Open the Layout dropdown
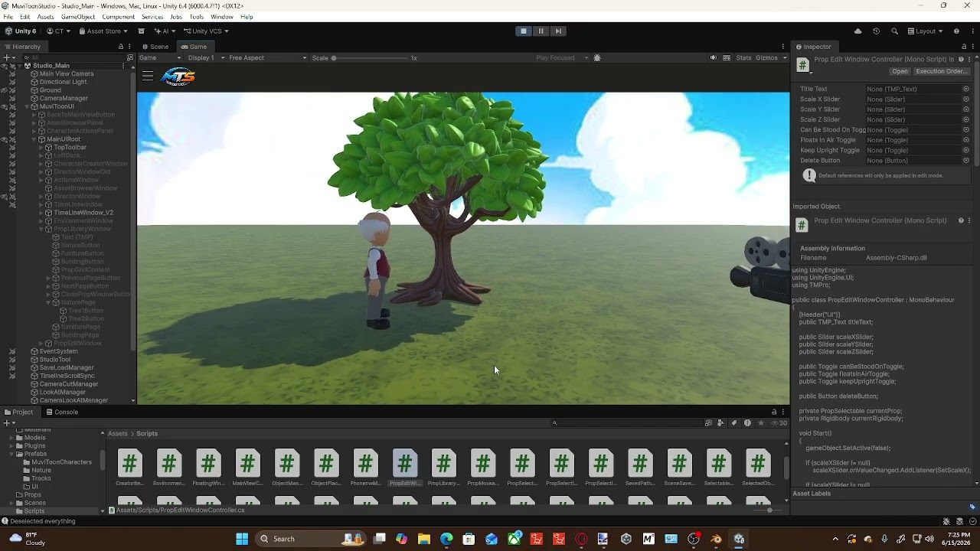Image resolution: width=980 pixels, height=551 pixels. [926, 31]
